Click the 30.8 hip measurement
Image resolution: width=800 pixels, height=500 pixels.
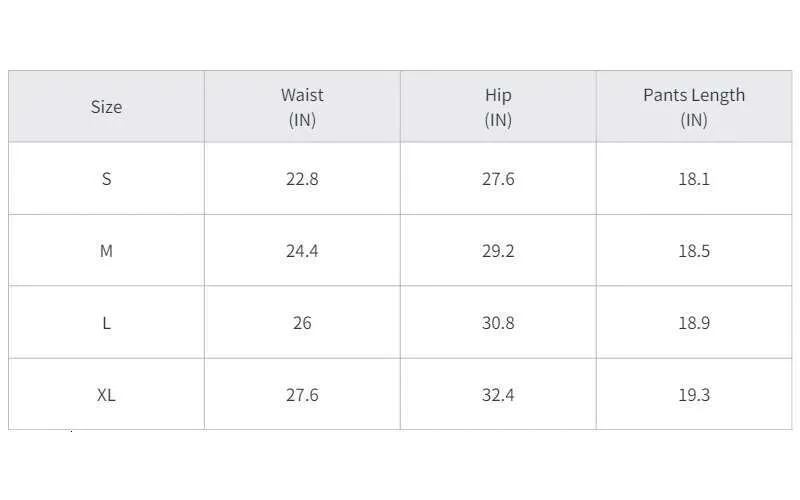pyautogui.click(x=498, y=322)
